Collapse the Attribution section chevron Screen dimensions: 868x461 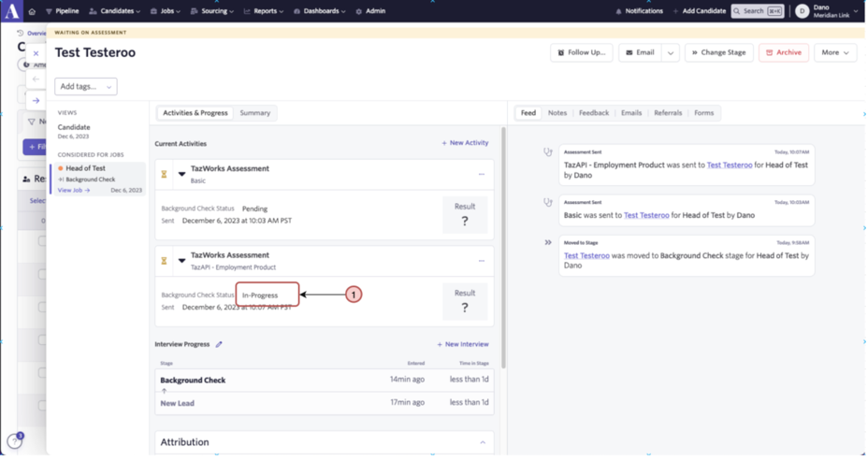[483, 442]
